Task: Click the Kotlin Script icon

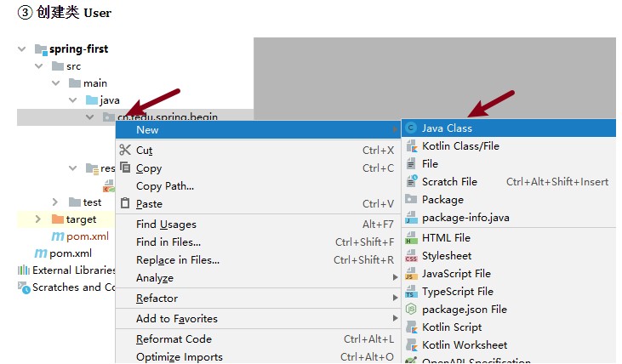Action: click(x=412, y=327)
